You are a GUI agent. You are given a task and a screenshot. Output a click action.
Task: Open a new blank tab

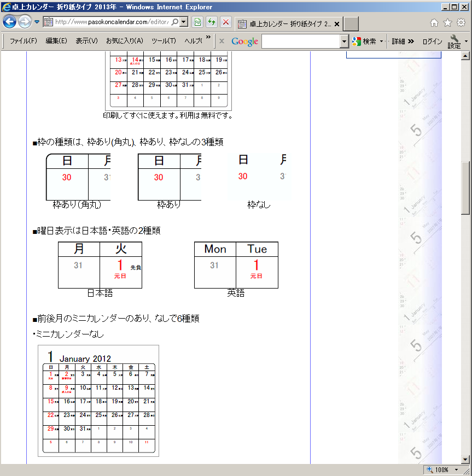tap(351, 24)
